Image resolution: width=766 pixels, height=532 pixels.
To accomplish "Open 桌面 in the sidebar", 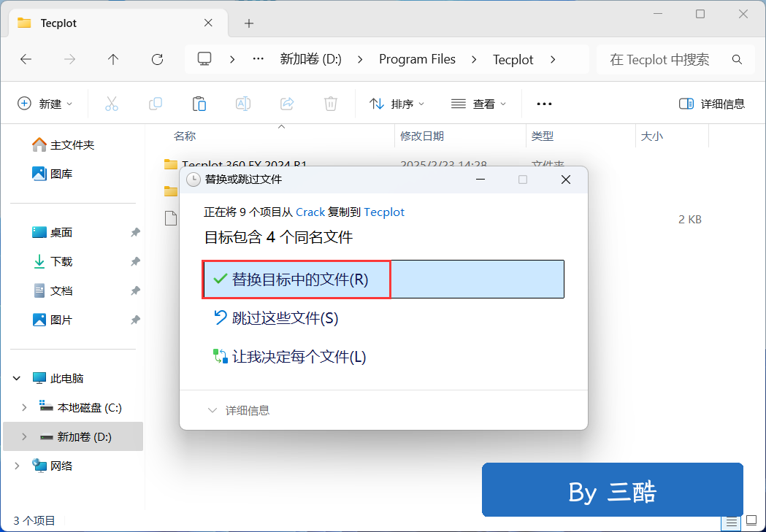I will (53, 232).
